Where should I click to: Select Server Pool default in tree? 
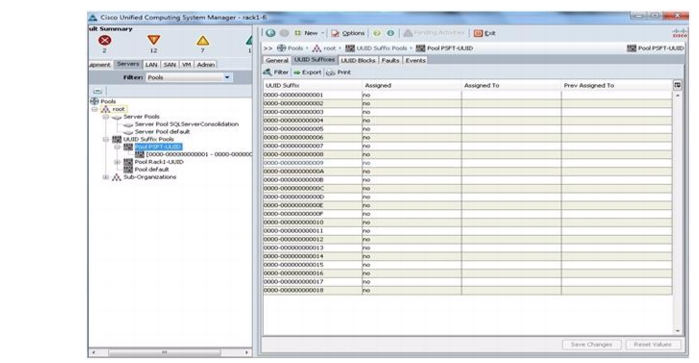click(162, 132)
